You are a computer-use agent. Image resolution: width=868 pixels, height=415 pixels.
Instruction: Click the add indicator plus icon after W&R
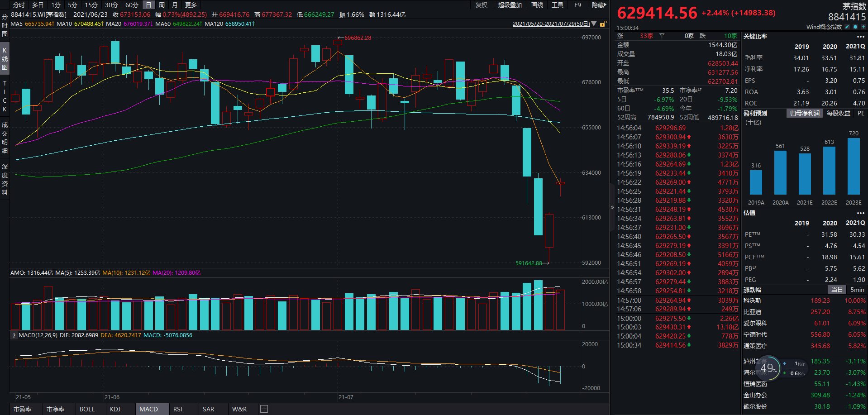click(264, 409)
